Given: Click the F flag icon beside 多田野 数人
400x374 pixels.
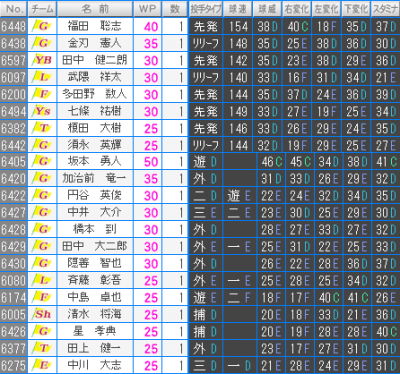Looking at the screenshot, I should 42,94.
